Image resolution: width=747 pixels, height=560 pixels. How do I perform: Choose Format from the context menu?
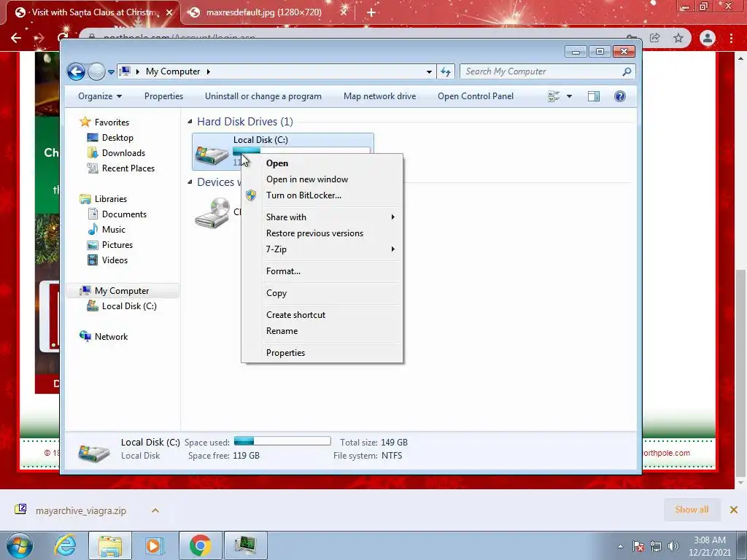(283, 271)
